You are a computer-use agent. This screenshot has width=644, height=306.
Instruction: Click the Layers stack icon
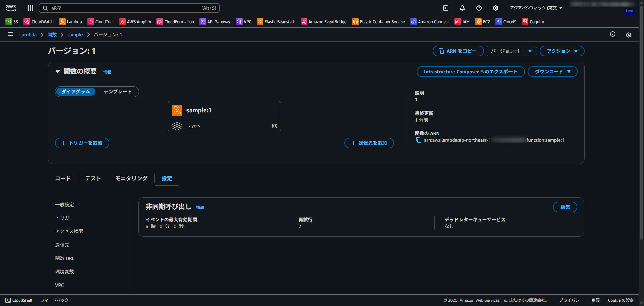177,126
